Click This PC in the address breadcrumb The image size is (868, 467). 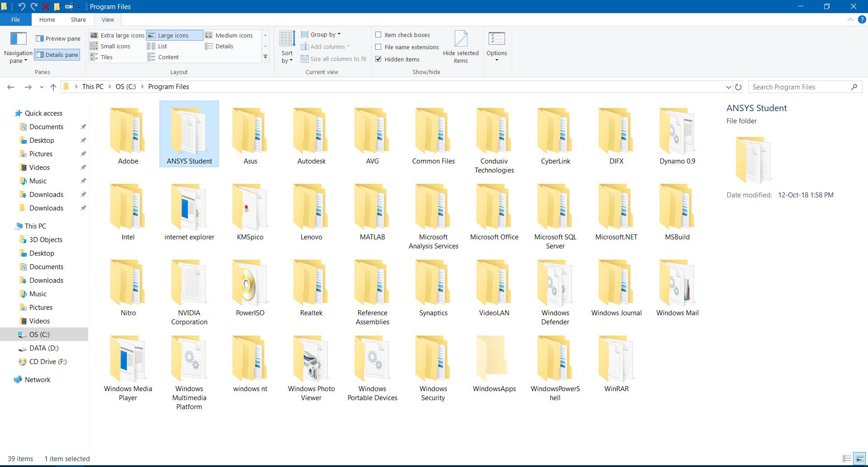pyautogui.click(x=93, y=87)
